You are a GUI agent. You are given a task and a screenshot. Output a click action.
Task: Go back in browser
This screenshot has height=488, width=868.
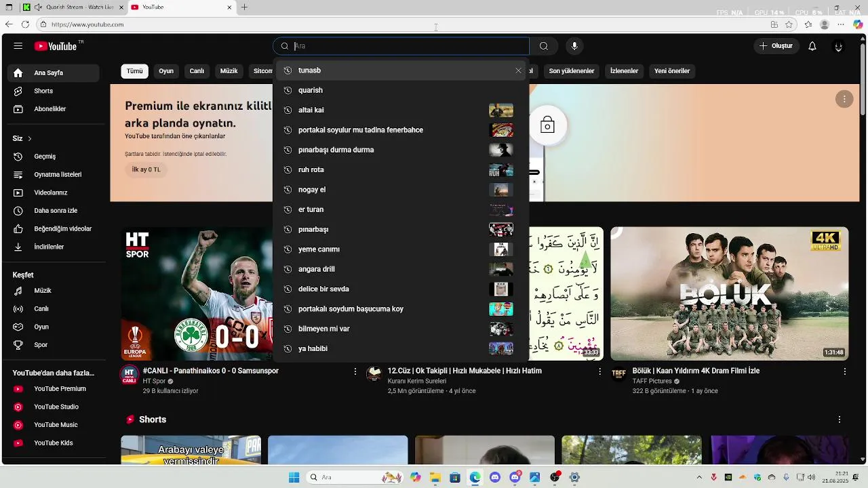click(x=9, y=24)
